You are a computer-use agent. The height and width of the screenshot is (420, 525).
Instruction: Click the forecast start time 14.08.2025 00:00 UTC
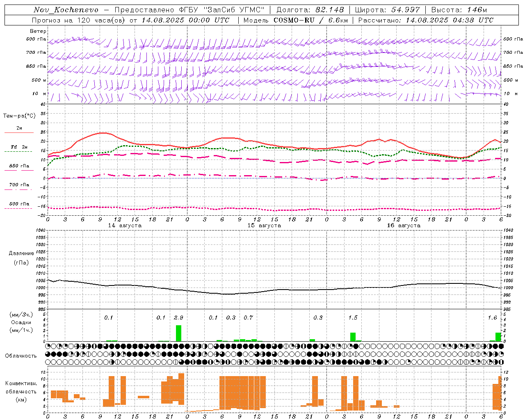(185, 20)
